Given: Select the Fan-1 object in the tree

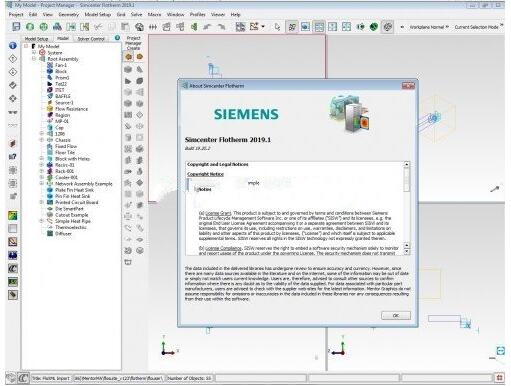Looking at the screenshot, I should (x=61, y=65).
